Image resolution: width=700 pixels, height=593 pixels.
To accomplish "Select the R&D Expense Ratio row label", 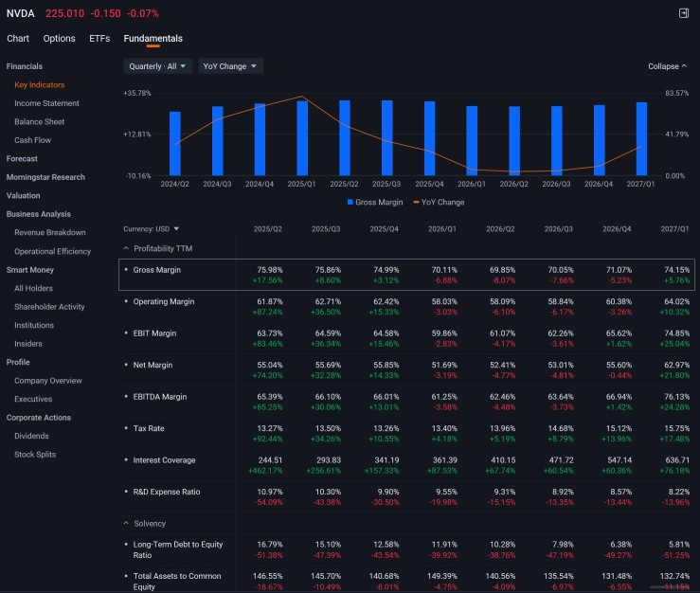I will [x=167, y=492].
